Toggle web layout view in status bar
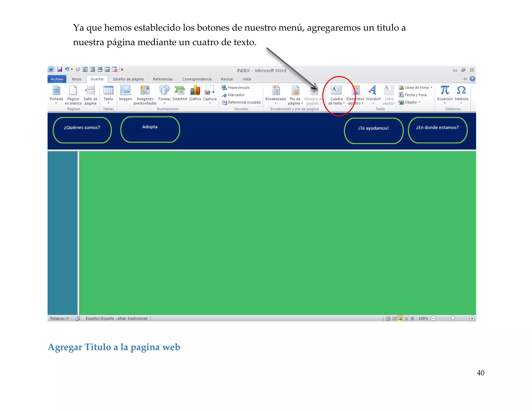Image resolution: width=532 pixels, height=411 pixels. click(400, 318)
